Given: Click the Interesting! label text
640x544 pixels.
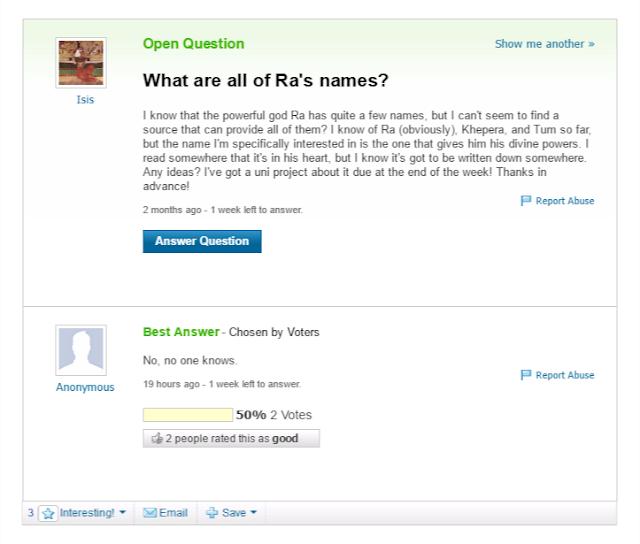Looking at the screenshot, I should click(x=87, y=513).
